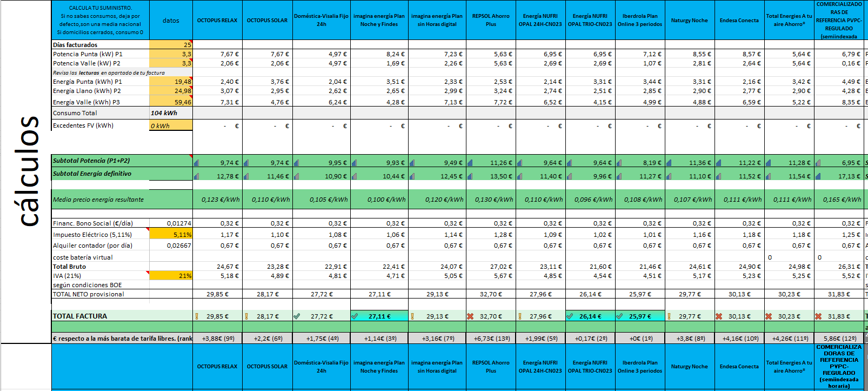
Task: Click the red X icon beside the 31,83 € total factura
Action: (818, 316)
